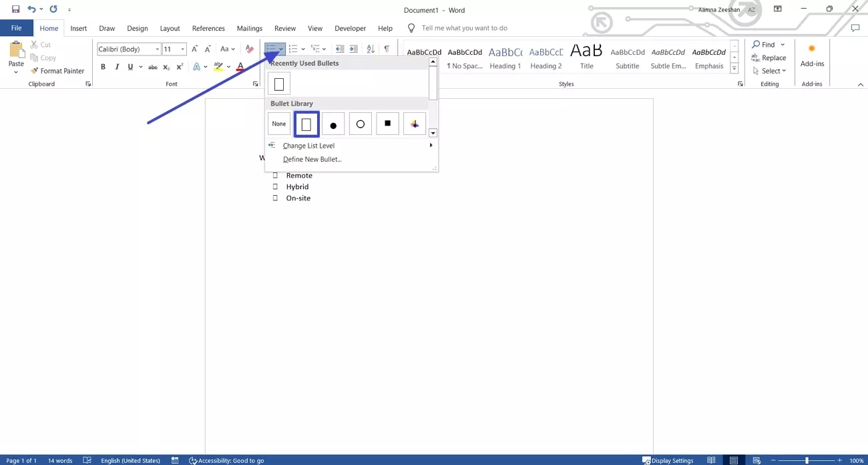Switch to Print Layout view icon
Screen dimensions: 868x465
734,460
